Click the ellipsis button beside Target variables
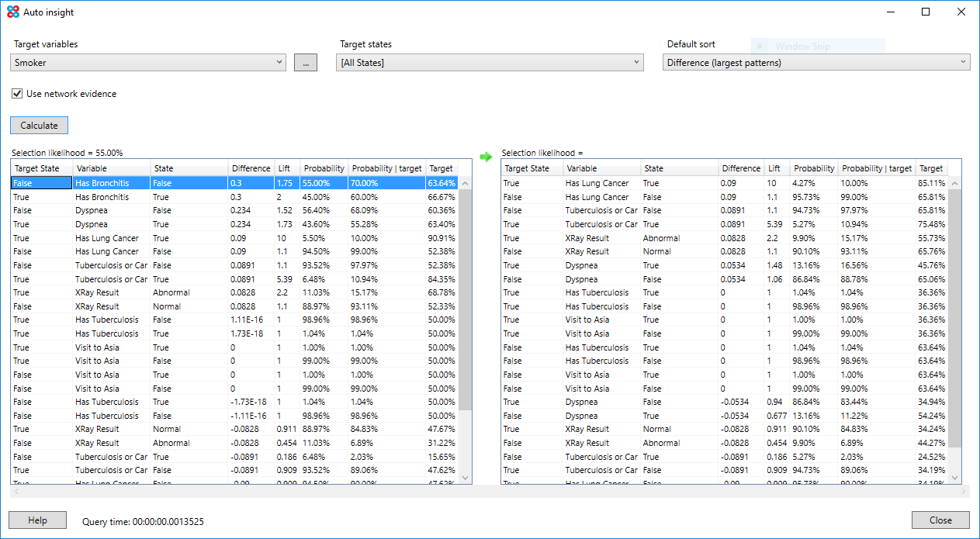Viewport: 980px width, 539px height. (306, 64)
